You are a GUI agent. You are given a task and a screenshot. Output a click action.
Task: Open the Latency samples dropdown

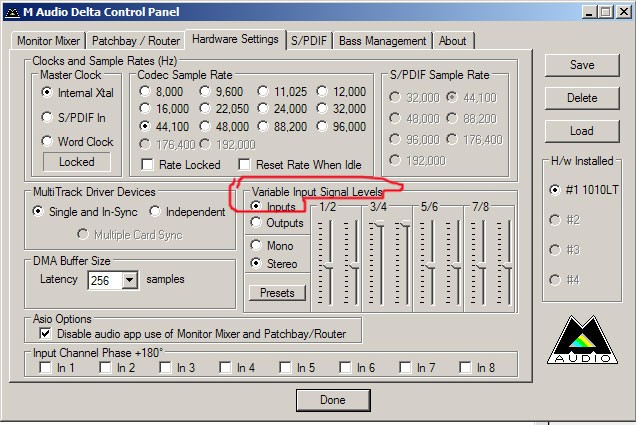[x=130, y=280]
